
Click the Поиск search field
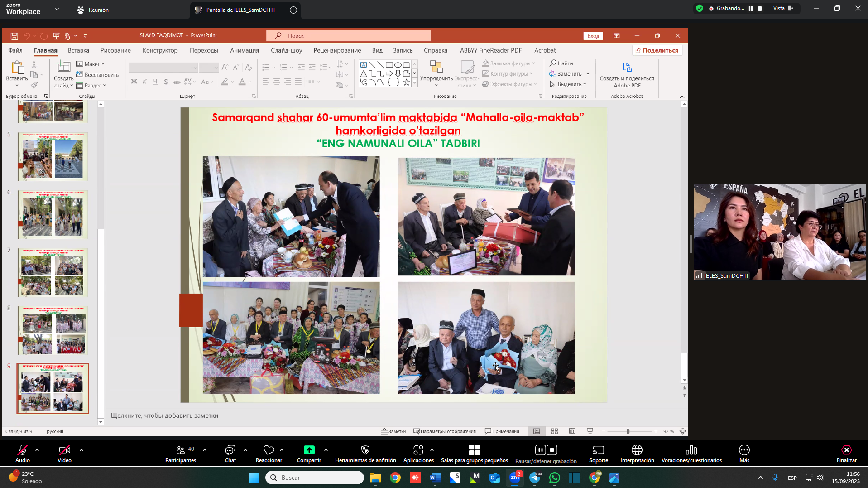click(348, 36)
